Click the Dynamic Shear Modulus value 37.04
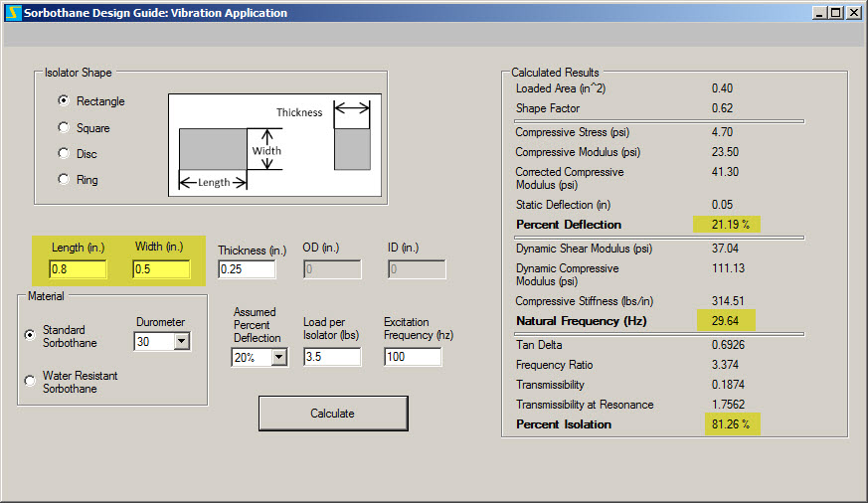Image resolution: width=868 pixels, height=503 pixels. [725, 249]
